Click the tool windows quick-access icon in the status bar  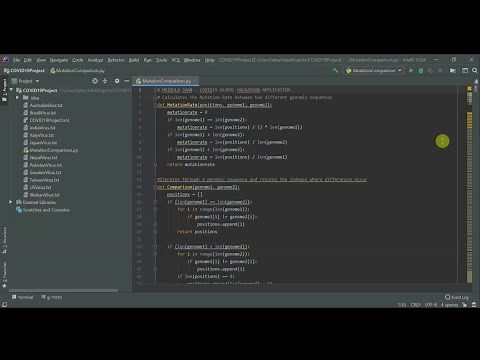[4, 304]
